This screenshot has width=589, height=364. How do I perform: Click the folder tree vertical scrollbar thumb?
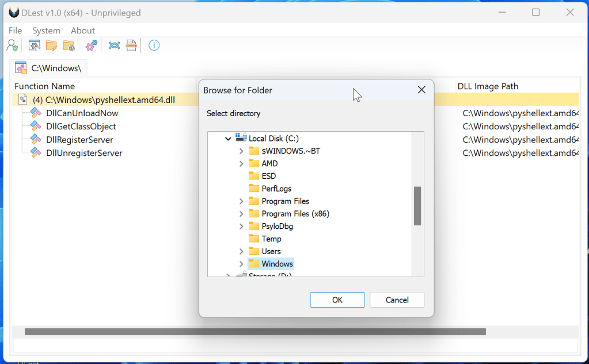click(x=417, y=206)
